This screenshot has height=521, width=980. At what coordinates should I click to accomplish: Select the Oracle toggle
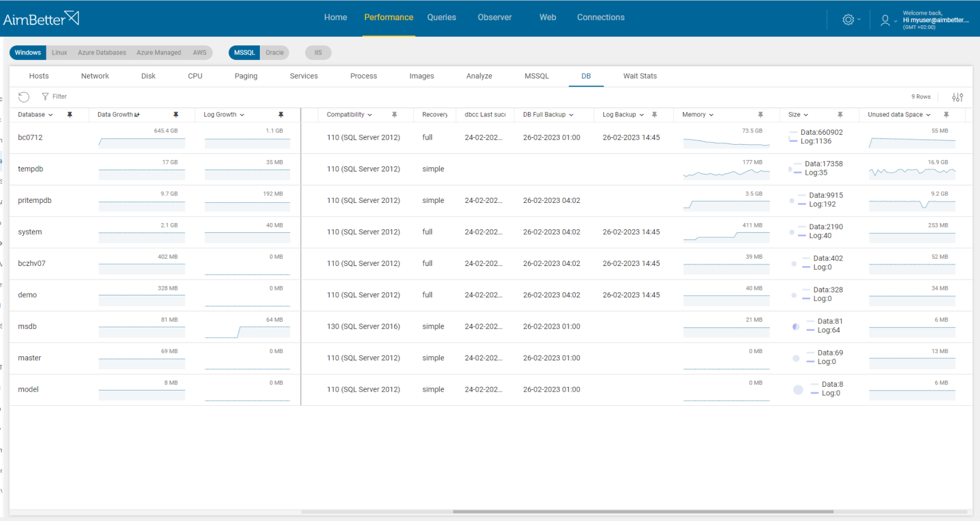click(x=274, y=53)
